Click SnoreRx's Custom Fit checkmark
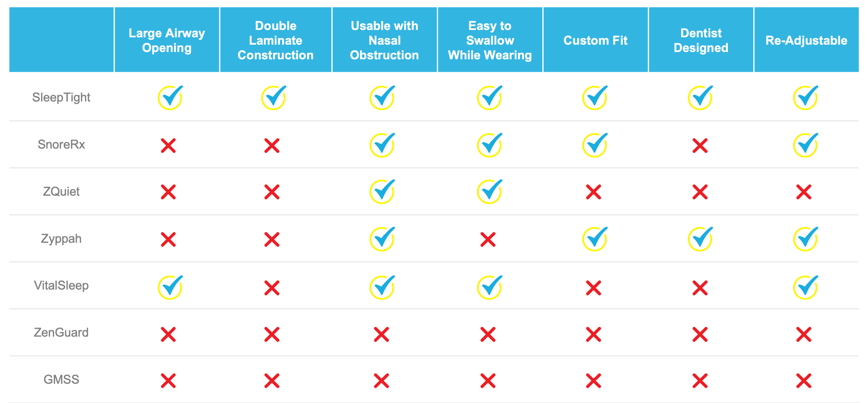Image resolution: width=868 pixels, height=403 pixels. click(x=595, y=145)
